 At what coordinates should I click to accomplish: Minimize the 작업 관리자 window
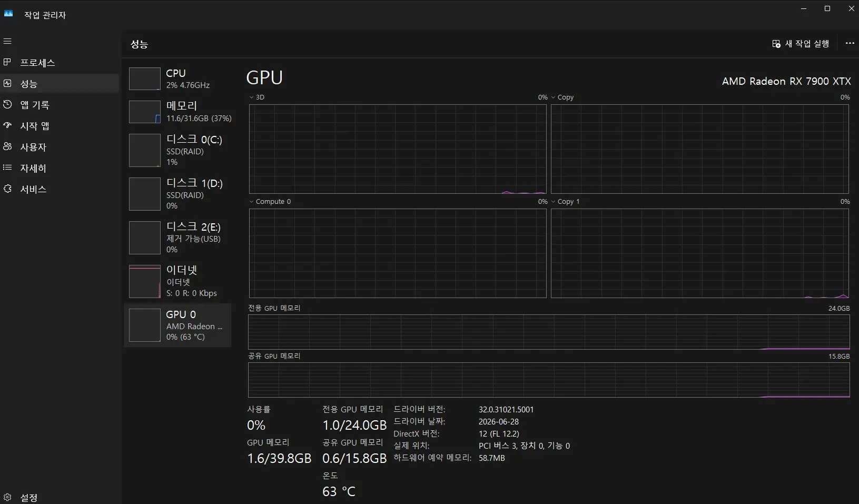click(x=804, y=8)
